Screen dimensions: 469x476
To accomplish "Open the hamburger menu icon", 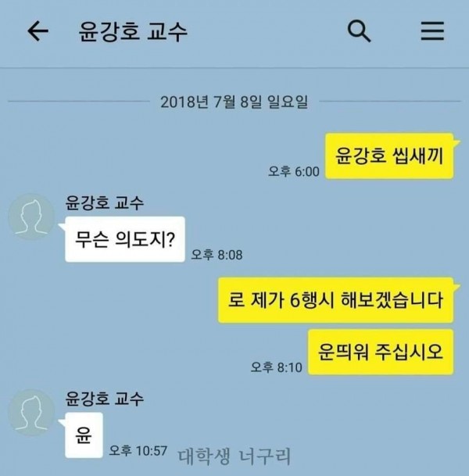I will (x=432, y=31).
